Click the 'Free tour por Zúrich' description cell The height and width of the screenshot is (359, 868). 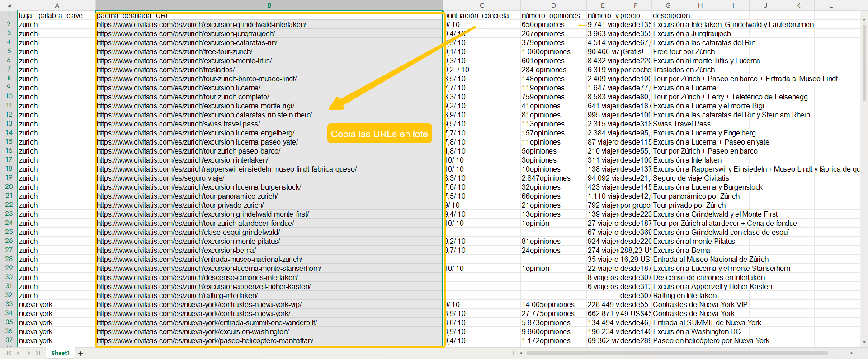pos(684,51)
